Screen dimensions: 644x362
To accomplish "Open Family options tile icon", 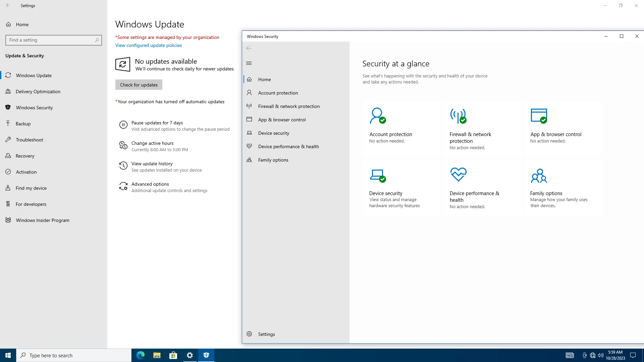I will [539, 175].
